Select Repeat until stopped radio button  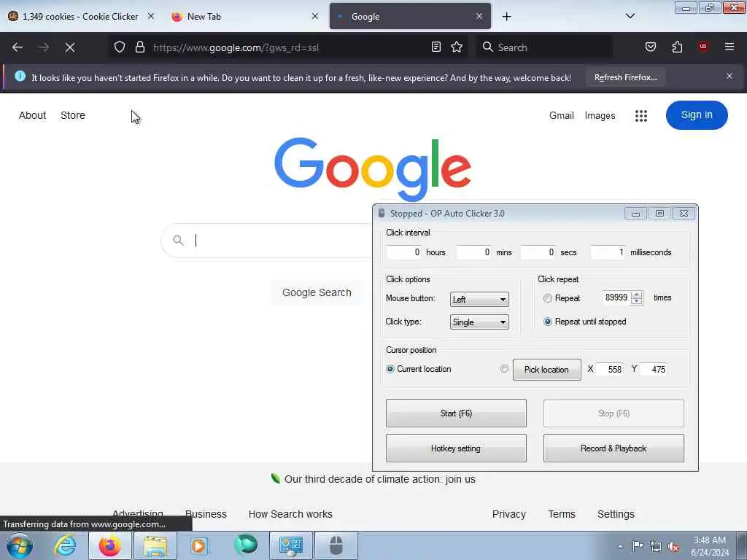(547, 322)
